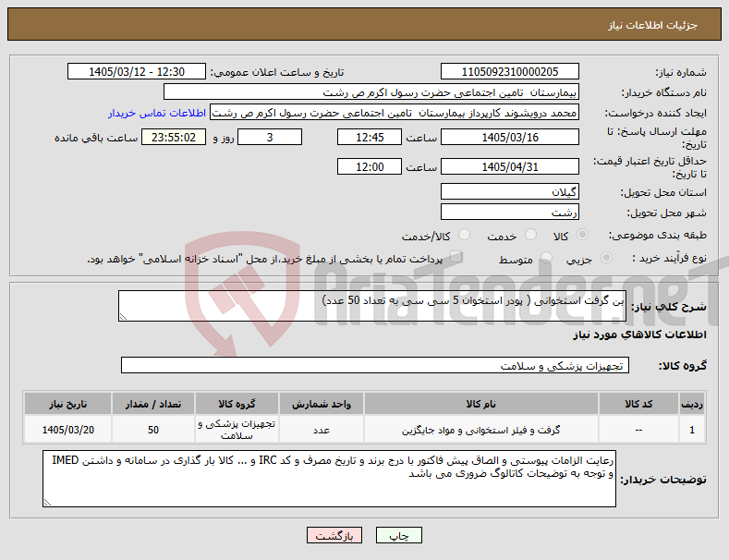Click the جزئیات اطلاعات نیاز page title
Image resolution: width=729 pixels, height=560 pixels.
[652, 25]
